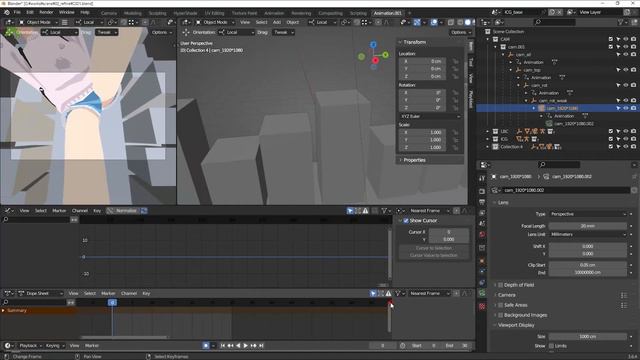Enable Safe Areas checkbox
Image resolution: width=640 pixels, height=360 pixels.
[500, 305]
